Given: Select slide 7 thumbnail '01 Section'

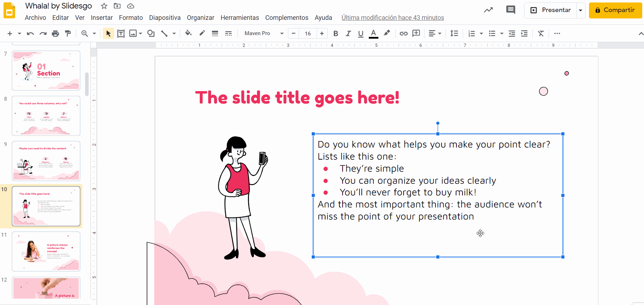Looking at the screenshot, I should tap(46, 71).
